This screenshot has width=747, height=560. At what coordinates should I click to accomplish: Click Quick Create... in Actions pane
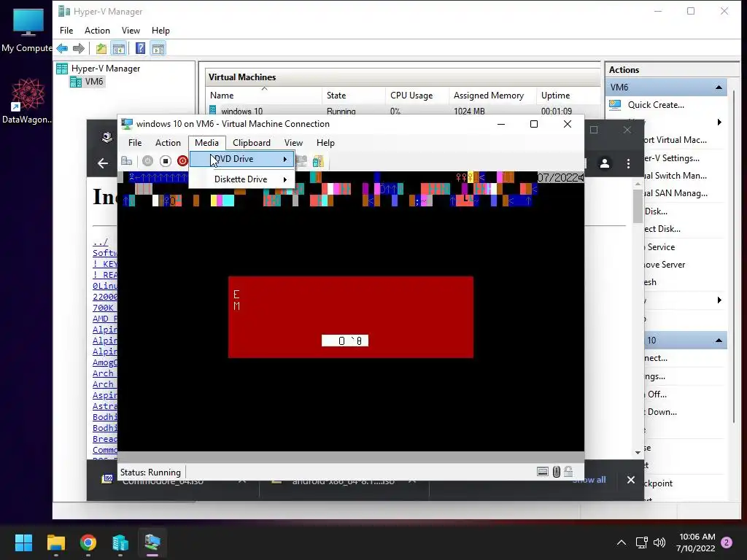(656, 105)
